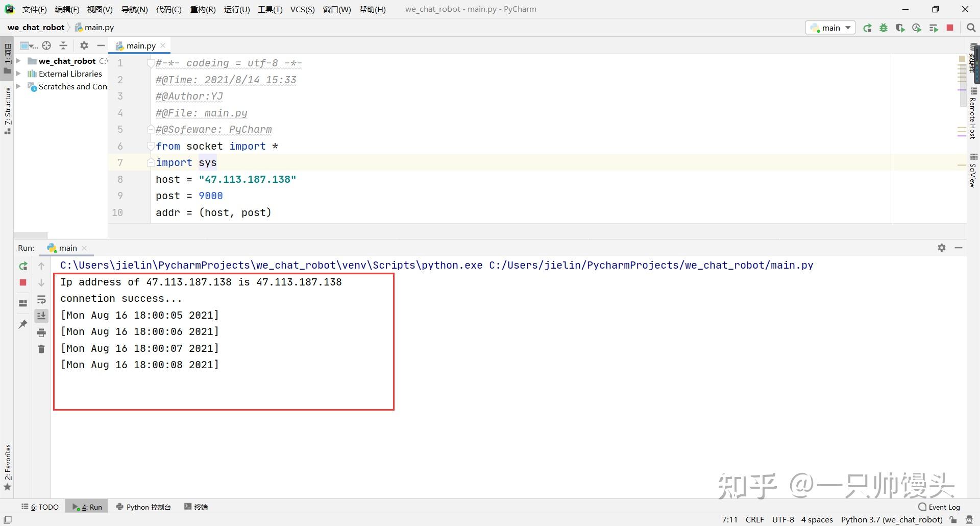The height and width of the screenshot is (526, 980).
Task: Rerun the main program
Action: pyautogui.click(x=868, y=28)
